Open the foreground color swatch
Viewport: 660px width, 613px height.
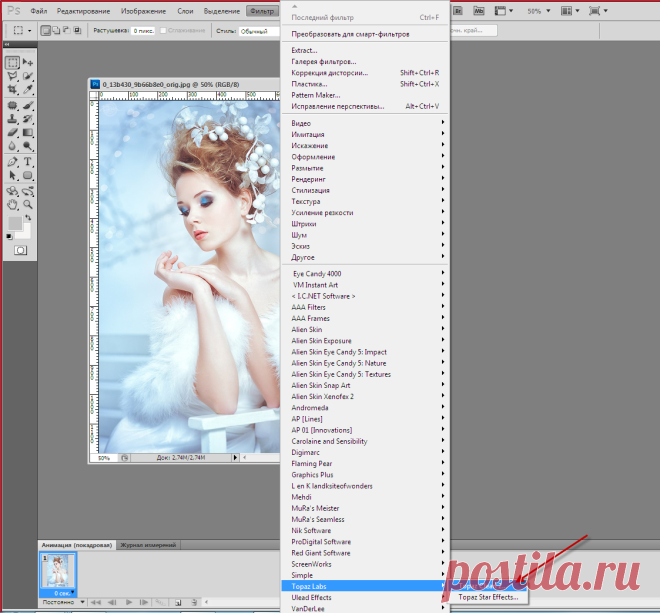click(15, 223)
